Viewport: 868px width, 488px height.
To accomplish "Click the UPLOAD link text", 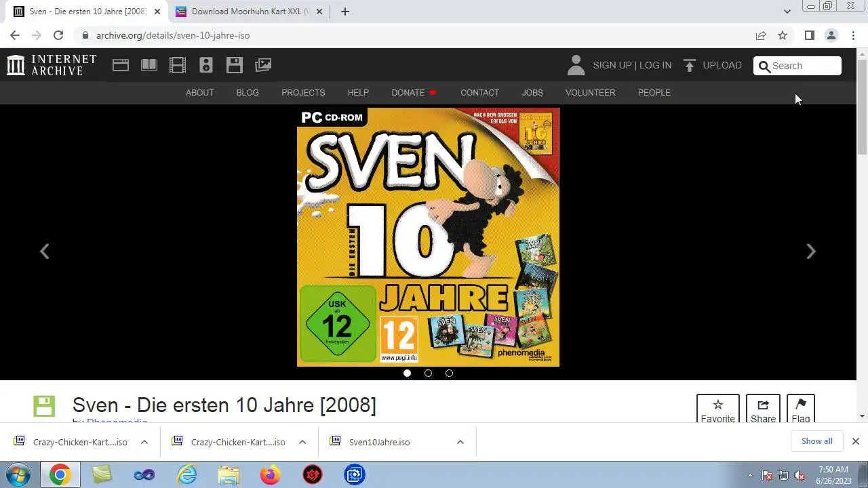I will point(722,65).
